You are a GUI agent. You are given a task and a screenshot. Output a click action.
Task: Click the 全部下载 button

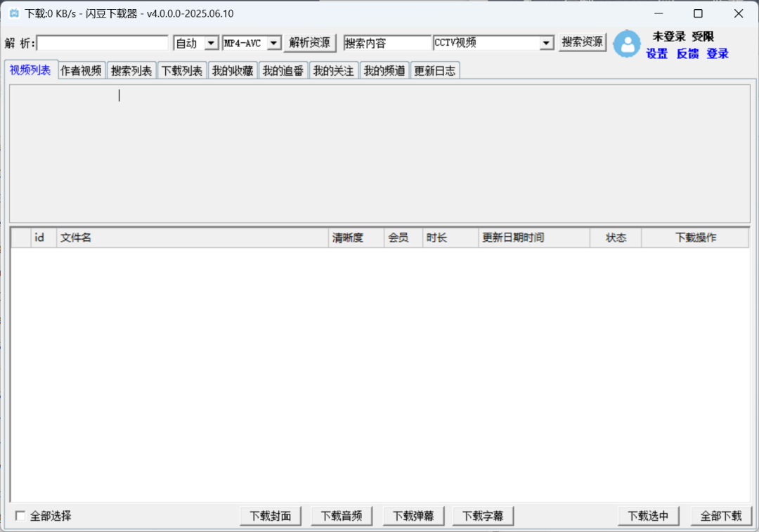[x=721, y=516]
